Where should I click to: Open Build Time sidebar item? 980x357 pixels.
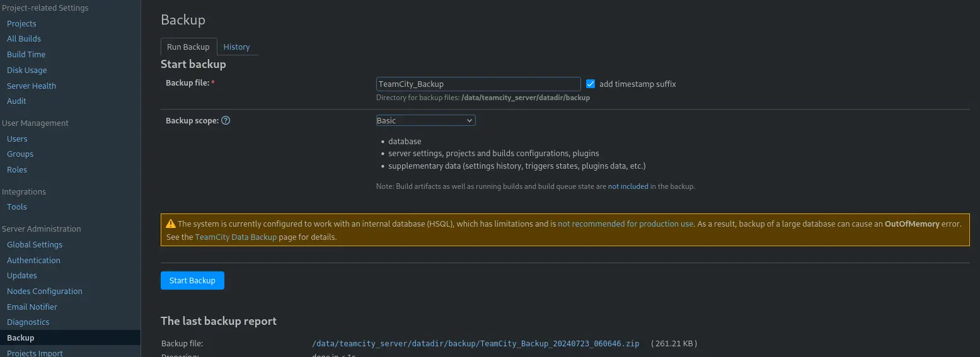[x=26, y=54]
